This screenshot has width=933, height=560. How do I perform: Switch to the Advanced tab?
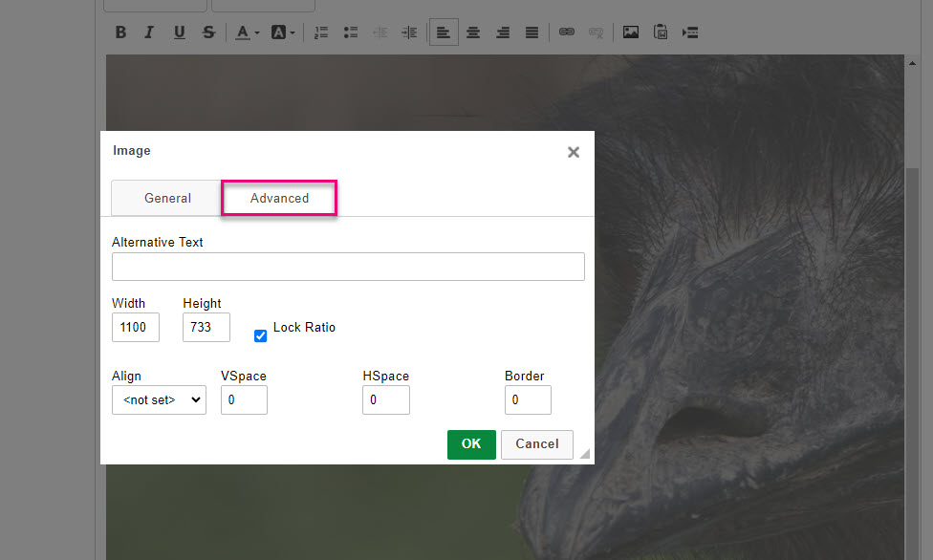[279, 198]
